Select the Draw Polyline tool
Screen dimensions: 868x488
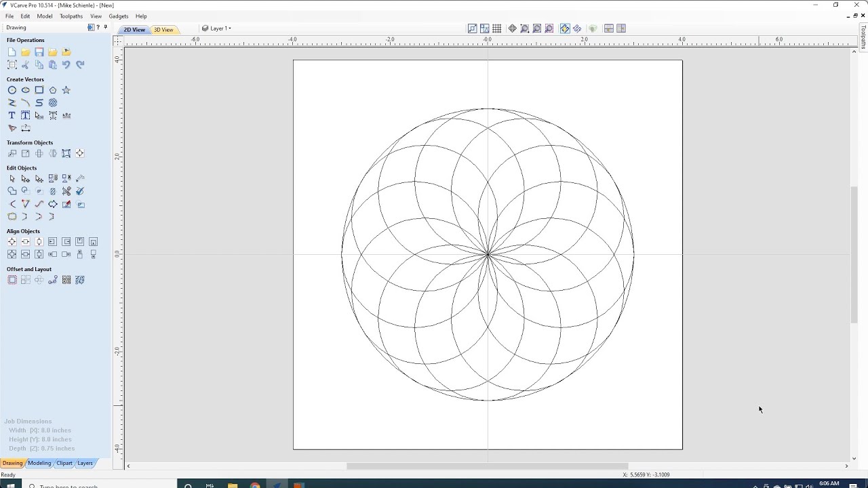coord(12,103)
